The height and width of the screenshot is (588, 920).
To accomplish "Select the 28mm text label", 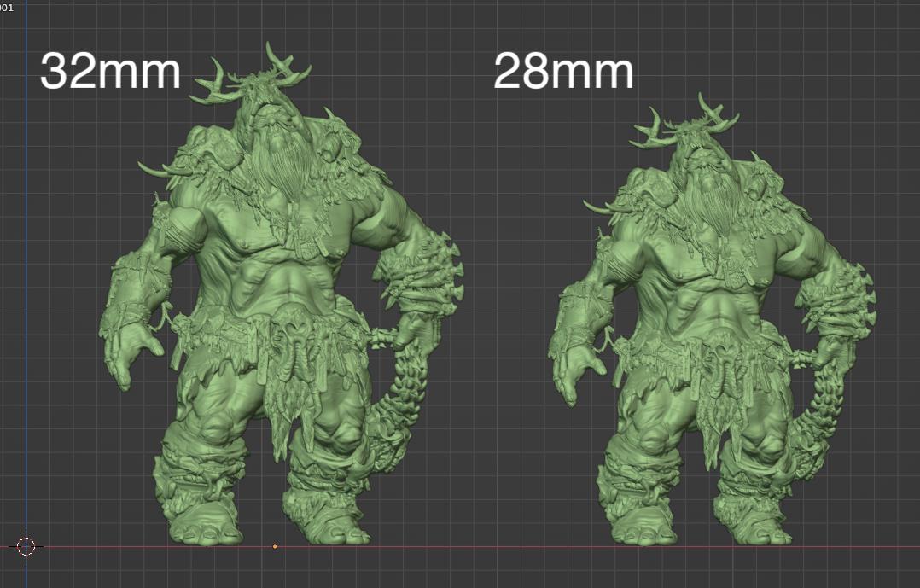I will [563, 72].
